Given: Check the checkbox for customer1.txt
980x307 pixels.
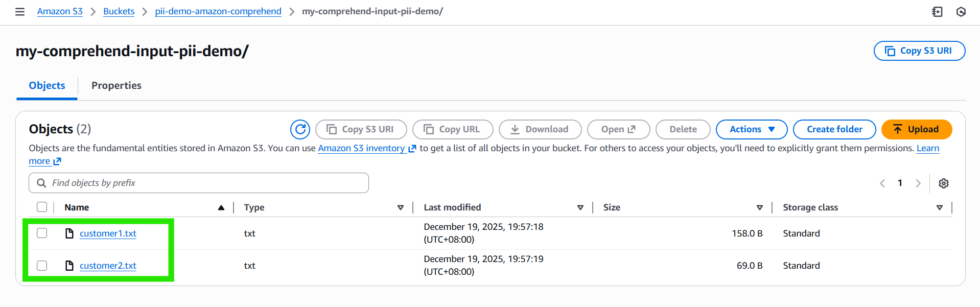Looking at the screenshot, I should 42,232.
